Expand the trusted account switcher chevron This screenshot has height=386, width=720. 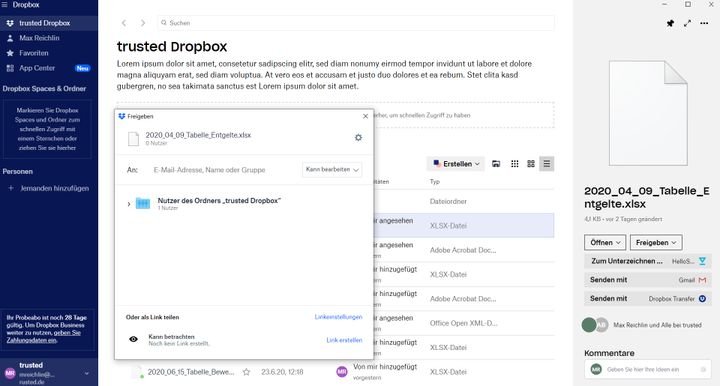87,374
